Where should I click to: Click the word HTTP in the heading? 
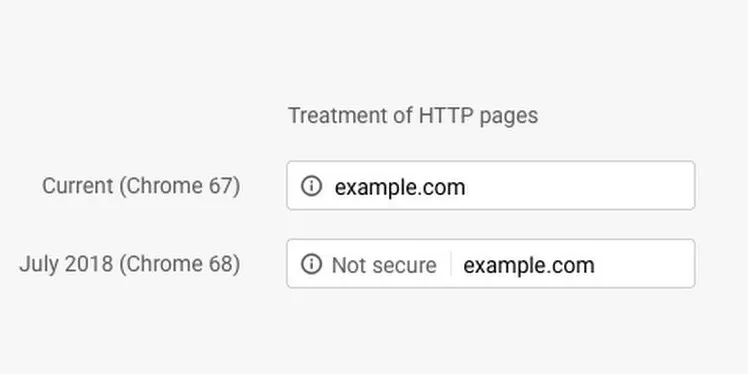tap(446, 115)
